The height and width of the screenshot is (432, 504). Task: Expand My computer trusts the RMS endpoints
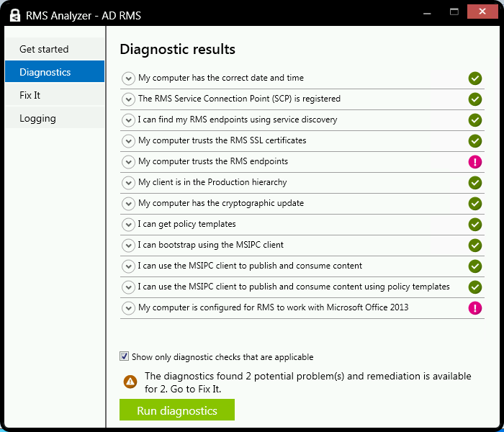tap(129, 162)
